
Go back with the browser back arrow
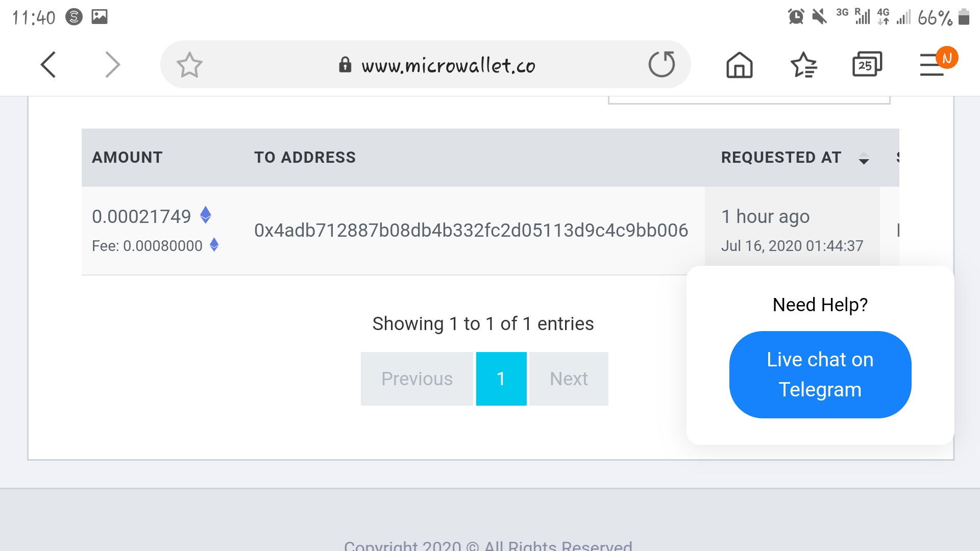(48, 65)
